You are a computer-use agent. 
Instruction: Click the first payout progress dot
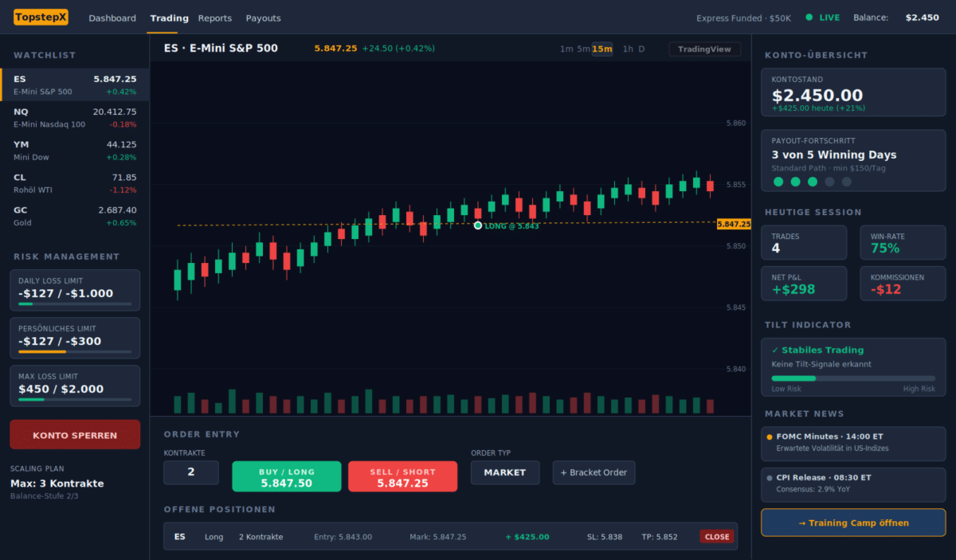[778, 182]
